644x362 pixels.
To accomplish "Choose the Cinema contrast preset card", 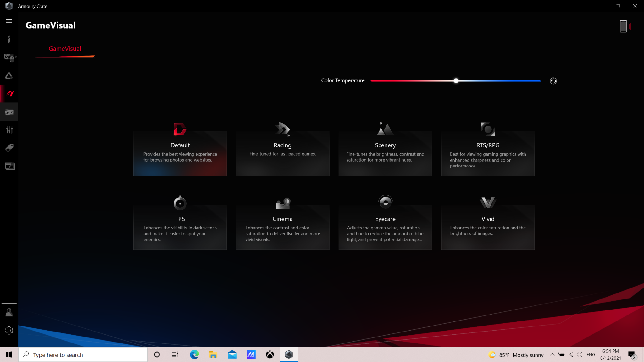I will point(283,227).
